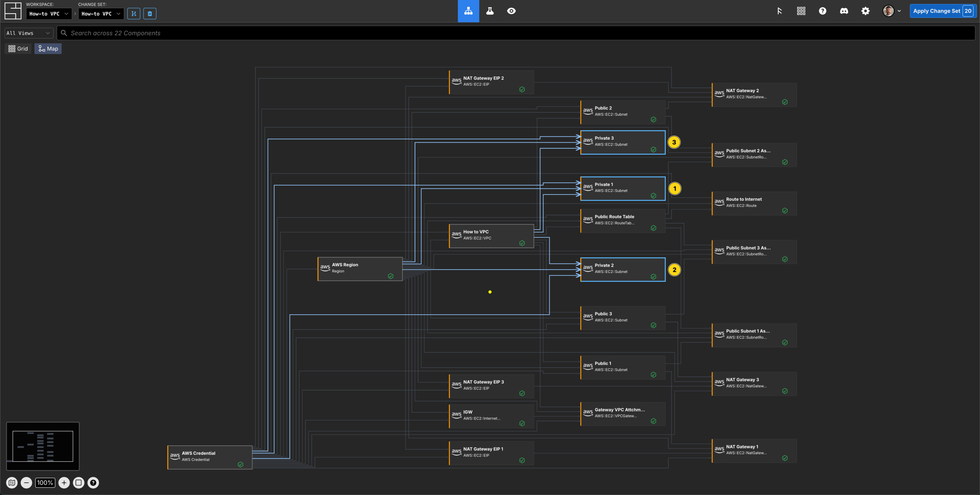Open the settings gear icon
Image resolution: width=980 pixels, height=495 pixels.
[x=866, y=11]
